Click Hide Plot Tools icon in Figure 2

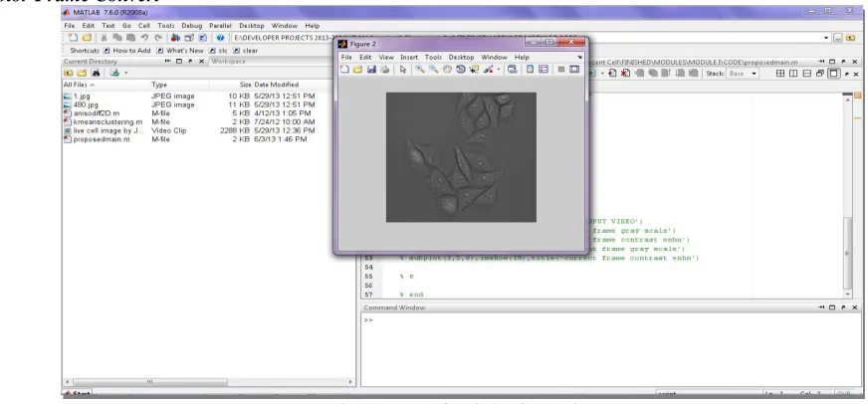pyautogui.click(x=560, y=70)
